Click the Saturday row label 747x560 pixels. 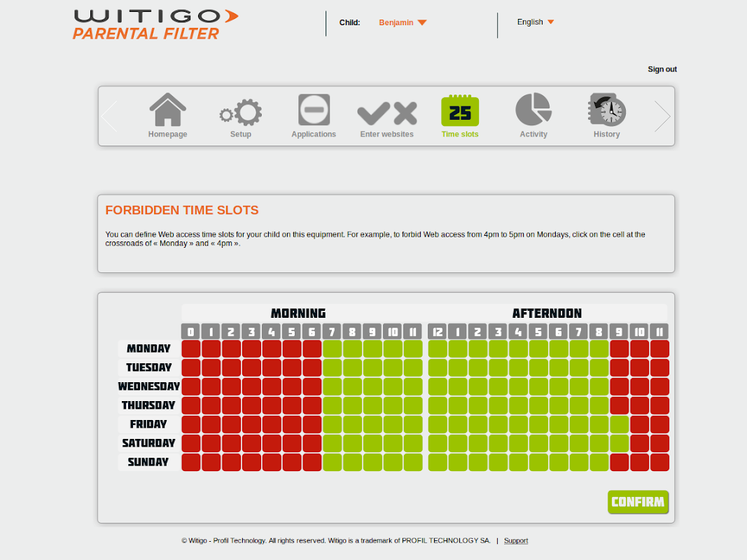pos(148,443)
